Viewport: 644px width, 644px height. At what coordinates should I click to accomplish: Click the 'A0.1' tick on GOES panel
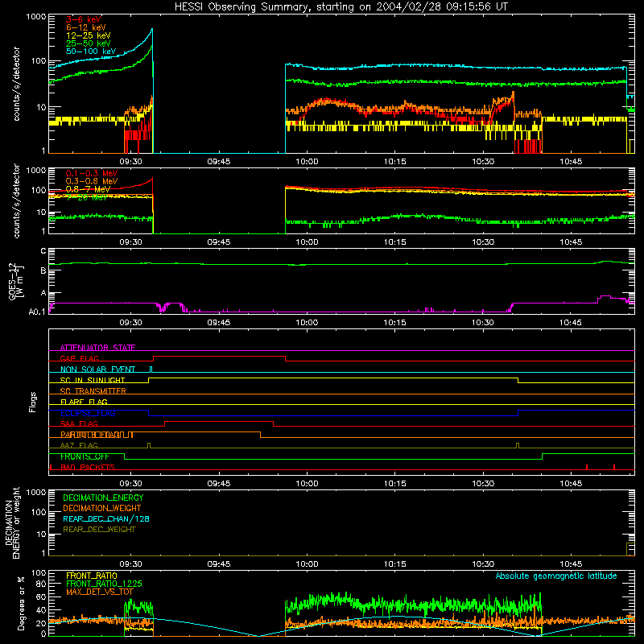click(37, 312)
